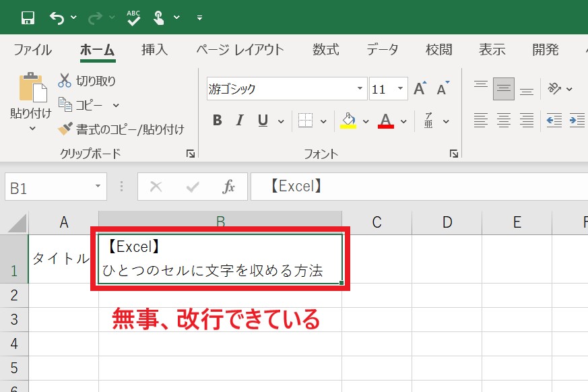This screenshot has height=392, width=588.
Task: Cut selection with 切り取り
Action: click(x=87, y=80)
